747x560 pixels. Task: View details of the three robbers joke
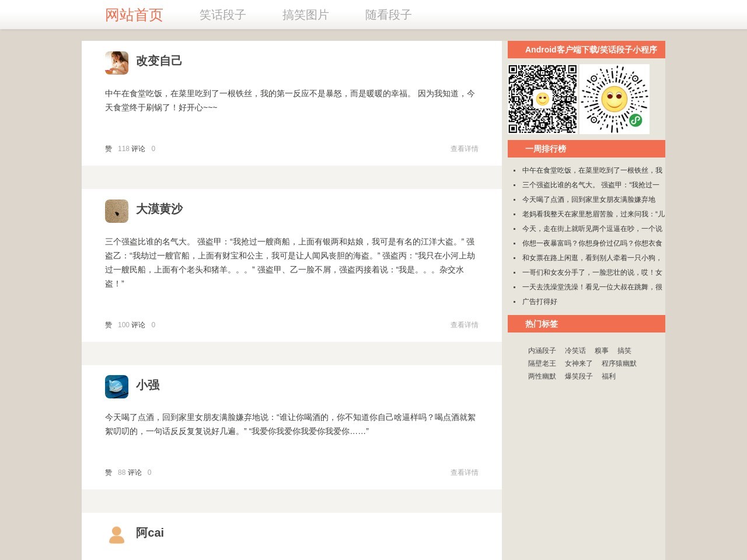(464, 325)
